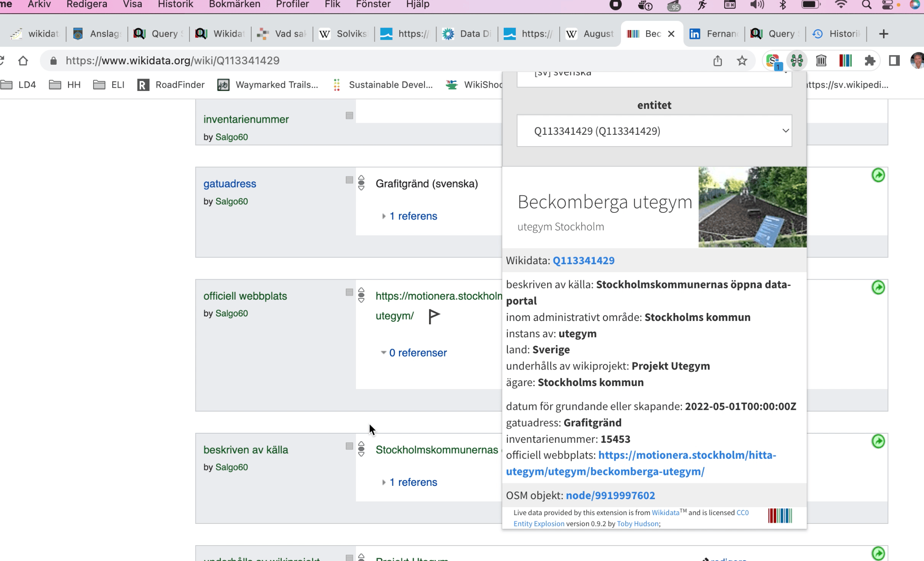Screen dimensions: 924x561
Task: Open the Bokmärken menu
Action: [234, 5]
